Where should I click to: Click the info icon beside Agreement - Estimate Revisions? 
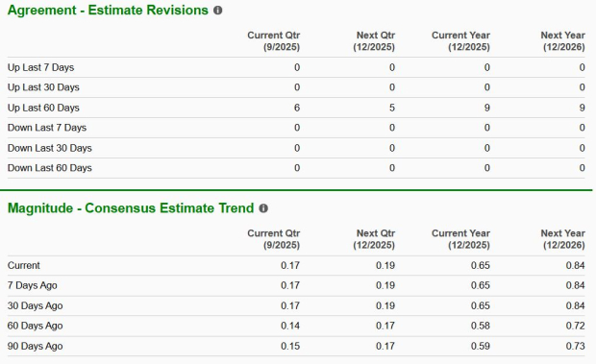218,11
